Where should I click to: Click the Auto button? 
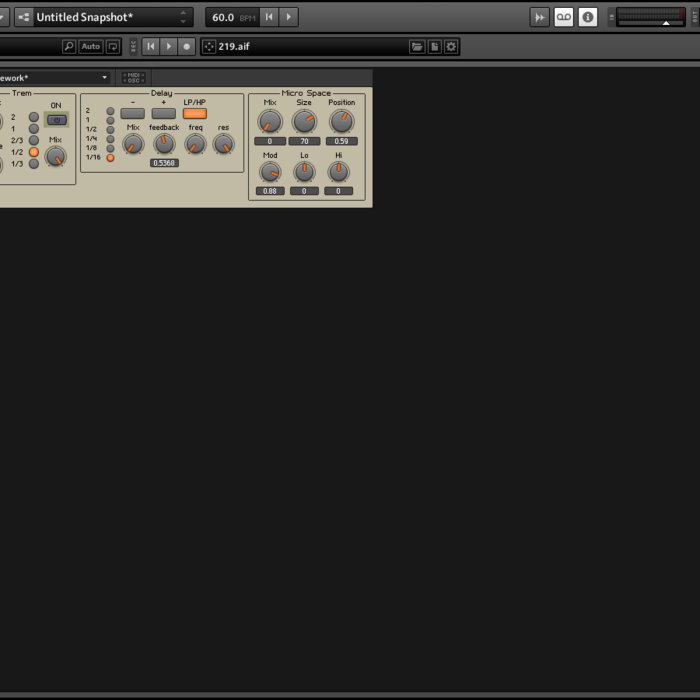pos(91,46)
